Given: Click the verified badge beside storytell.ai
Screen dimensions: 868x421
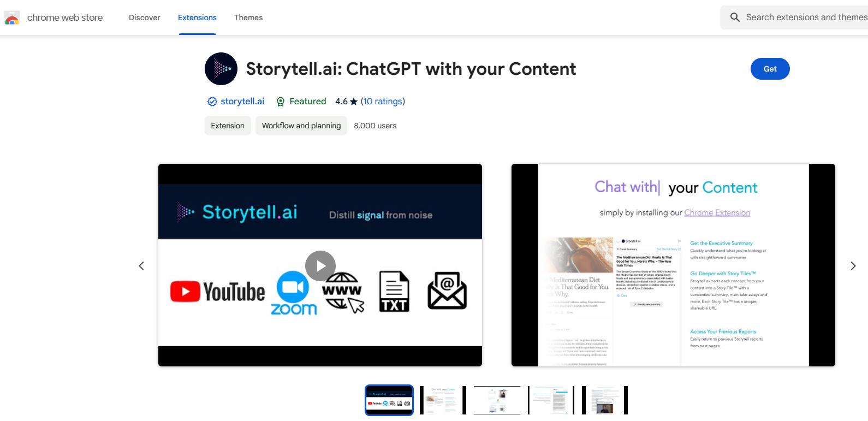Looking at the screenshot, I should (212, 102).
